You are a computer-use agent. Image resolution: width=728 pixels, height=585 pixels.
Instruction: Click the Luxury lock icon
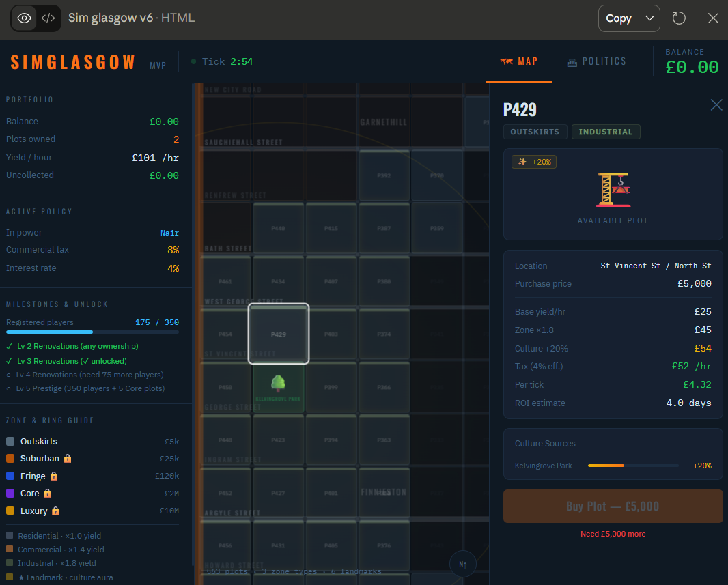56,511
